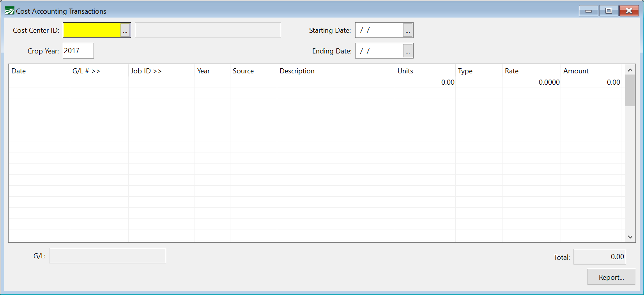
Task: Select the 0.00 Amount cell in first row
Action: pyautogui.click(x=591, y=82)
